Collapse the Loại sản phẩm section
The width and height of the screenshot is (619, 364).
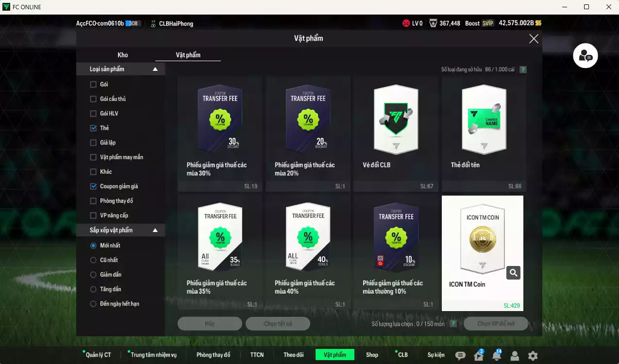[x=155, y=69]
